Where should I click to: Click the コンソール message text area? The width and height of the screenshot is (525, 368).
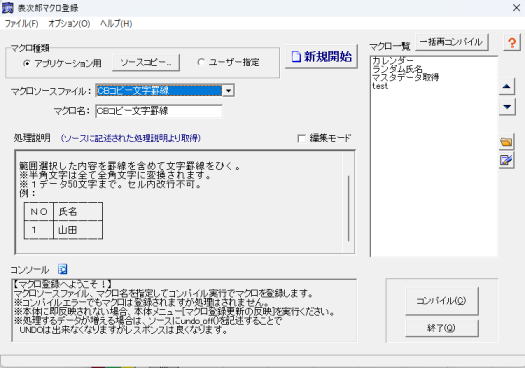[x=184, y=310]
